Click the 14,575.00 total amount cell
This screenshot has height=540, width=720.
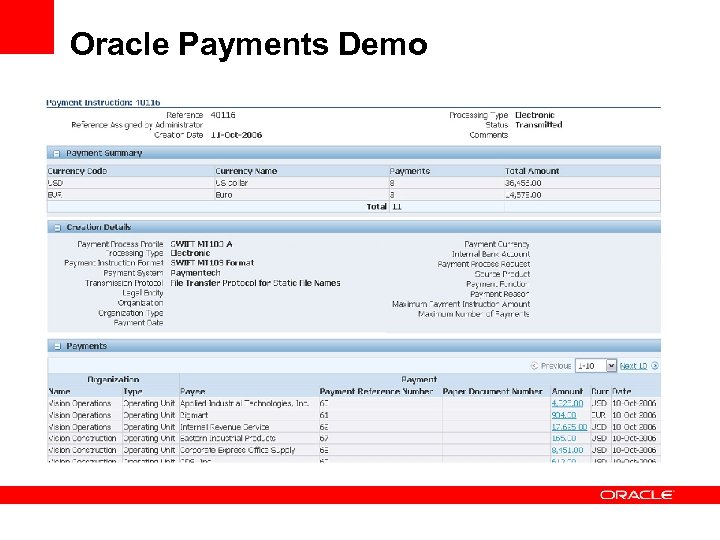tap(523, 195)
